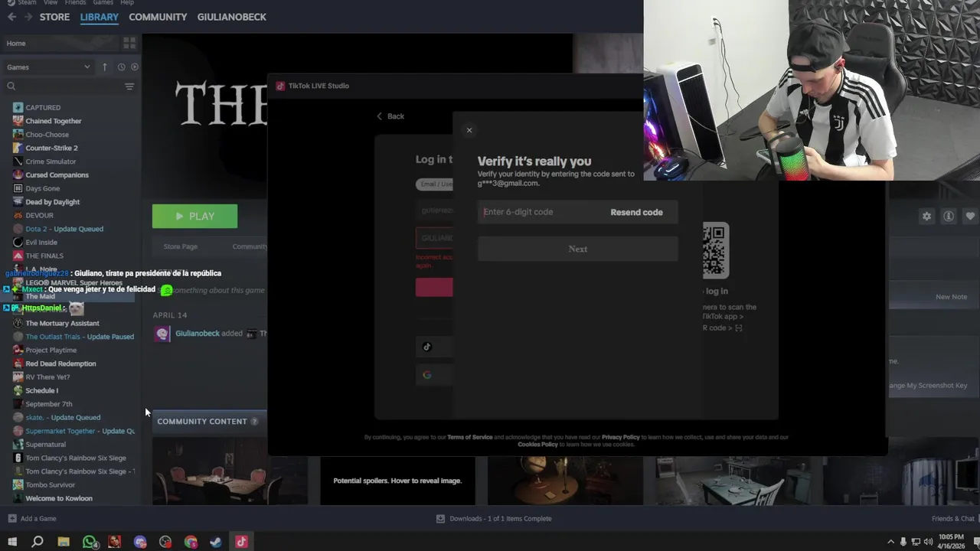Image resolution: width=980 pixels, height=551 pixels.
Task: Click Steam back navigation arrow
Action: point(11,17)
